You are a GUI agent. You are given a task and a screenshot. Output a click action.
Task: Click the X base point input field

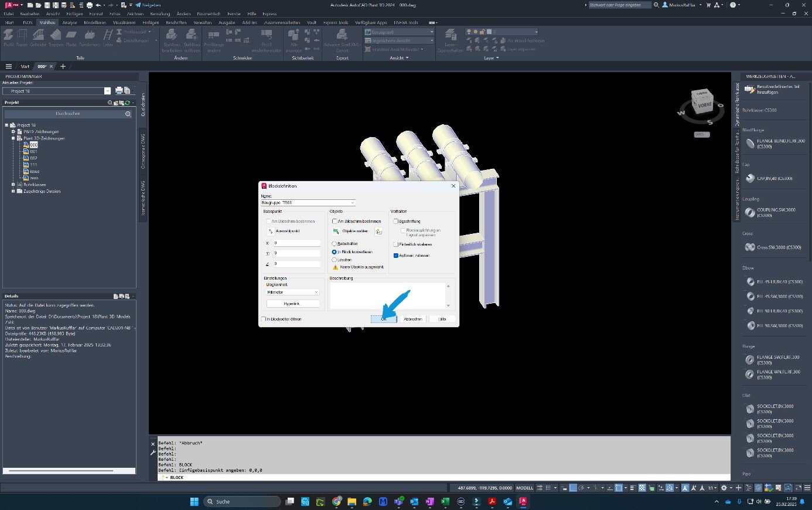[296, 243]
